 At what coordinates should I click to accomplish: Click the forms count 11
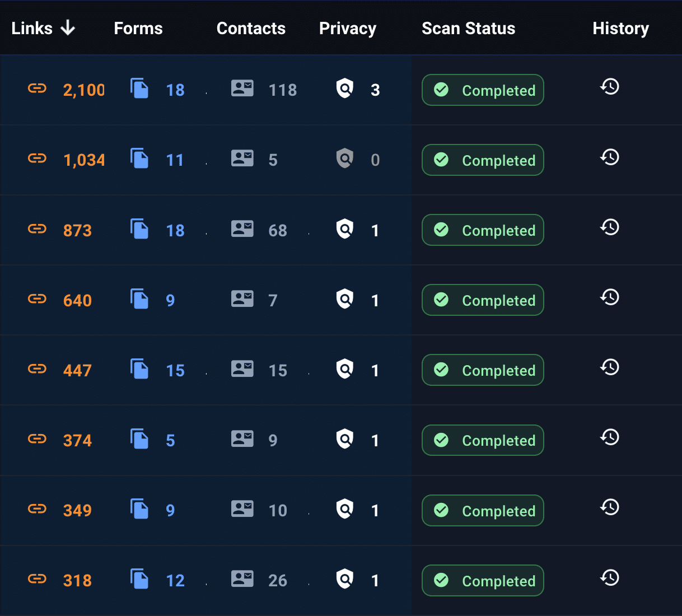[175, 161]
